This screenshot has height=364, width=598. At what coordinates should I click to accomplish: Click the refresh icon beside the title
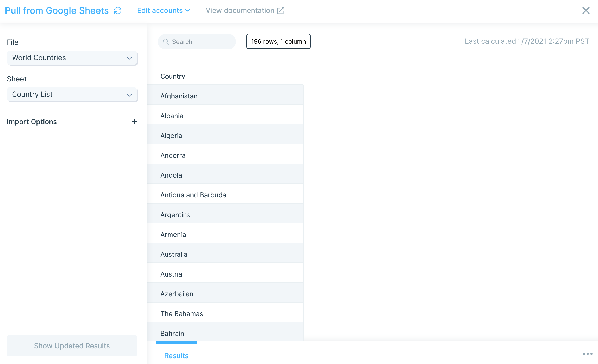click(x=118, y=10)
